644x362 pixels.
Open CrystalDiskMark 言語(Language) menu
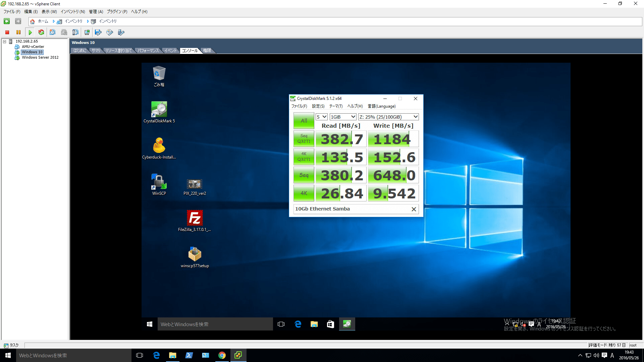[x=382, y=106]
